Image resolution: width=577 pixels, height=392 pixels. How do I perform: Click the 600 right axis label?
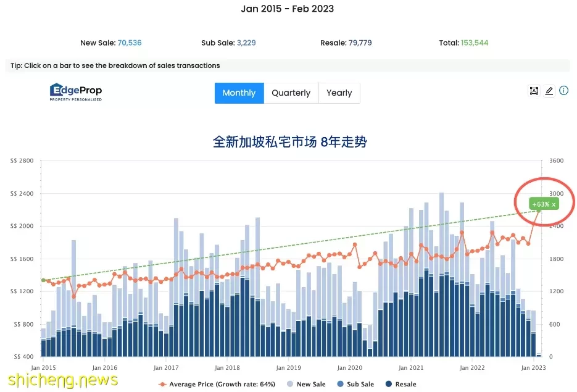click(555, 324)
